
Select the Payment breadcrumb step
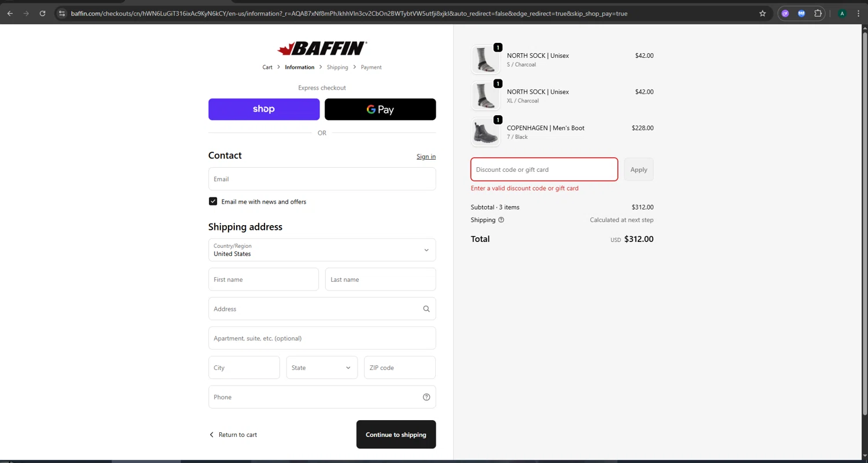(x=371, y=67)
